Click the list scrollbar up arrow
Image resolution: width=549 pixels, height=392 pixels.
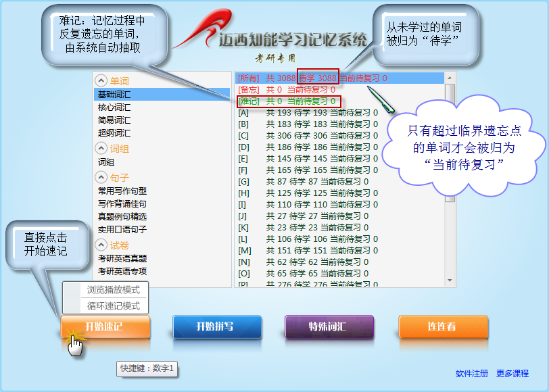click(450, 78)
